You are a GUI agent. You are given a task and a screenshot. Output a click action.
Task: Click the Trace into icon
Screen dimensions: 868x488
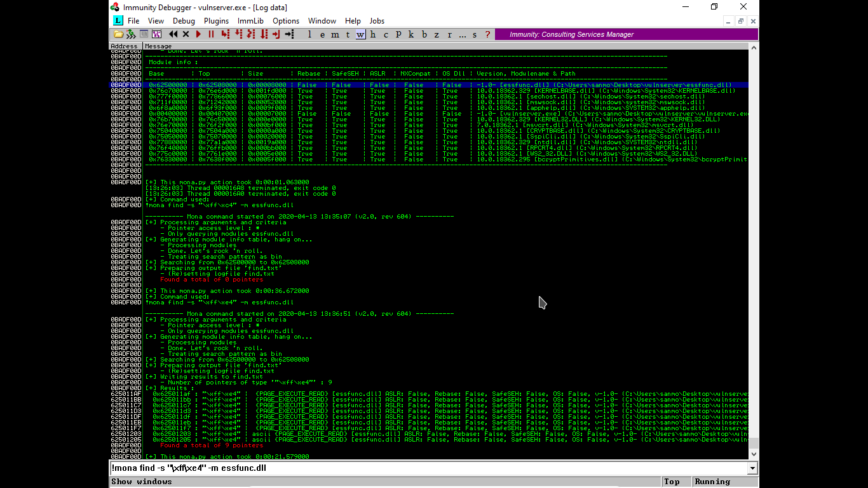(x=251, y=34)
